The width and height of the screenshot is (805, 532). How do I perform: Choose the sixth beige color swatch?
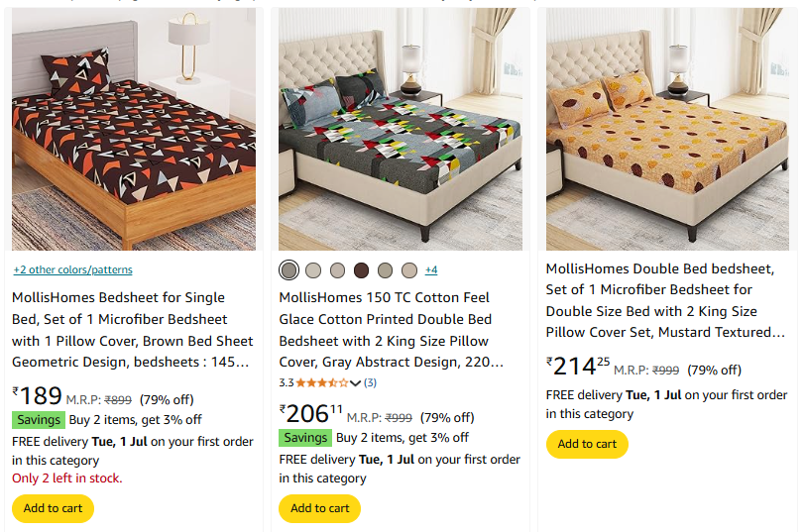409,270
